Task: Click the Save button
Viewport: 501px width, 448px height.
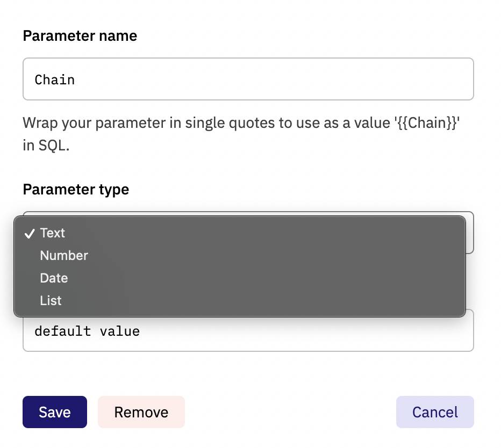Action: tap(55, 412)
